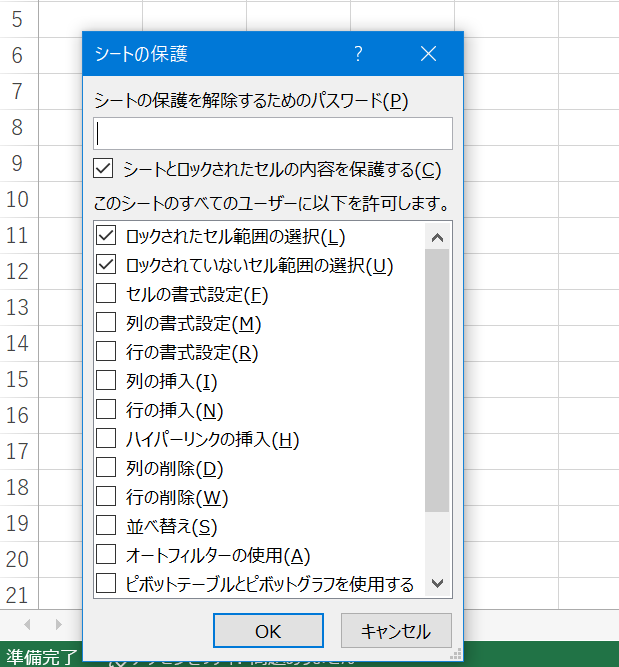Screen dimensions: 619x667
Task: Check the 行の書式設定 checkbox
Action: tap(106, 352)
